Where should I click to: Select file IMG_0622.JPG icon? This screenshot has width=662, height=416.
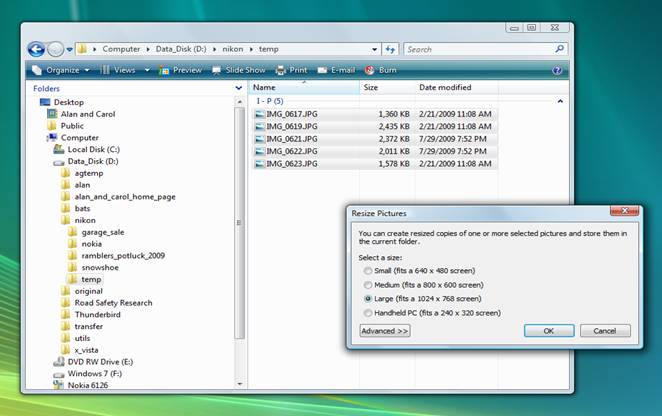260,151
